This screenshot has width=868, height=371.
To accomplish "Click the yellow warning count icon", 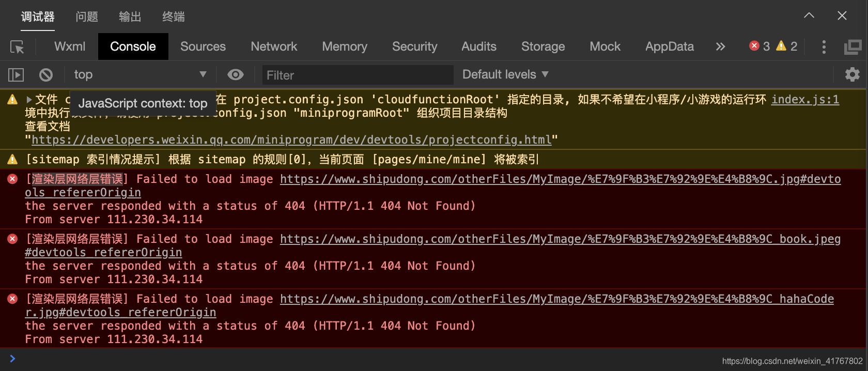I will 781,46.
